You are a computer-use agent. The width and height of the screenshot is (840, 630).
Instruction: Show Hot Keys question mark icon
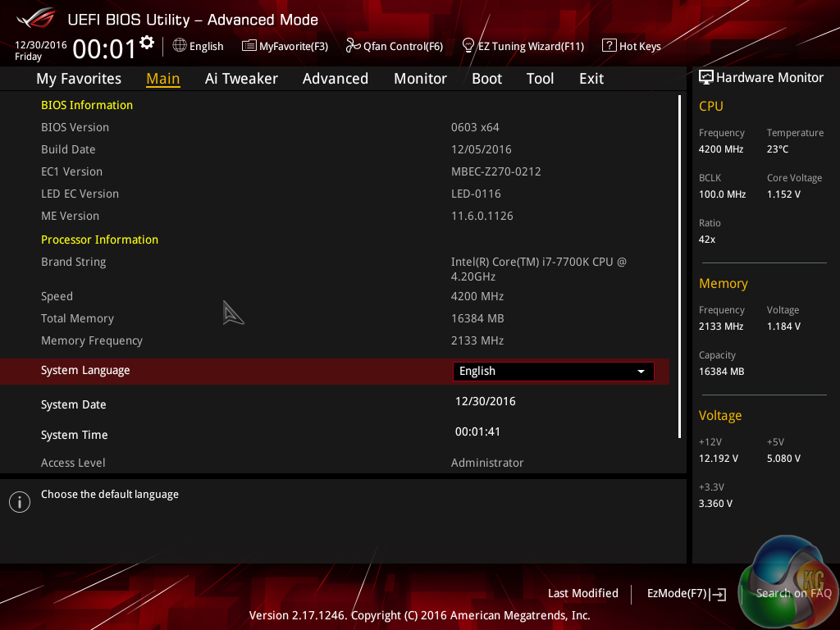click(609, 46)
